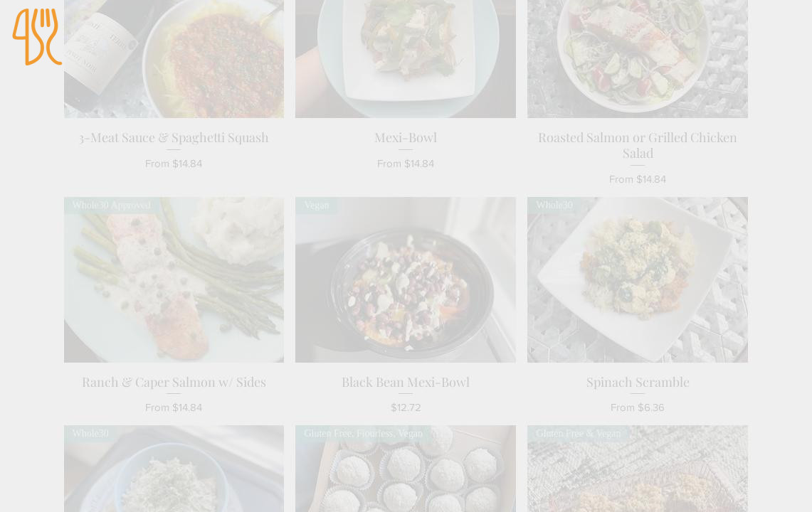The width and height of the screenshot is (812, 512).
Task: Click the Ranch & Caper Salmon image
Action: pyautogui.click(x=174, y=279)
